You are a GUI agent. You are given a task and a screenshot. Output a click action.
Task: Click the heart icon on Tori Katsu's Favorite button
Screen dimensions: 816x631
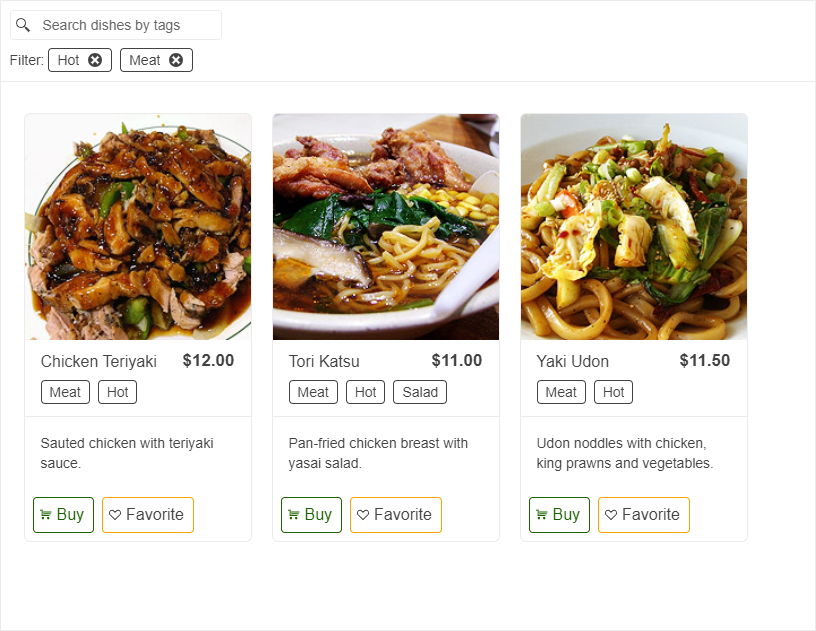tap(364, 514)
